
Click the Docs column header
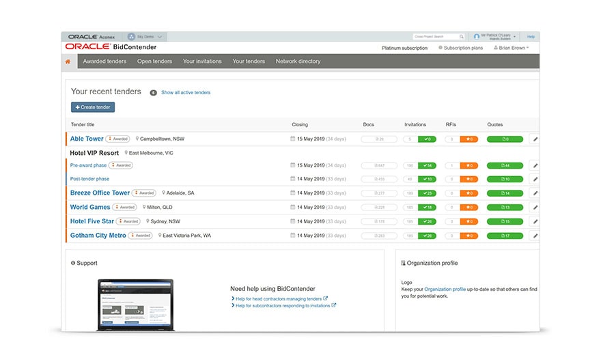(368, 124)
